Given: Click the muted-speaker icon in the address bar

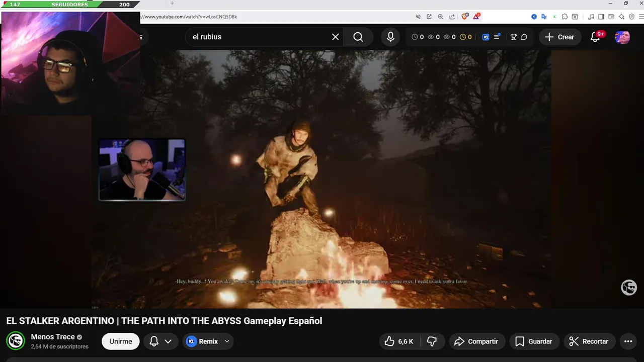Looking at the screenshot, I should [418, 17].
